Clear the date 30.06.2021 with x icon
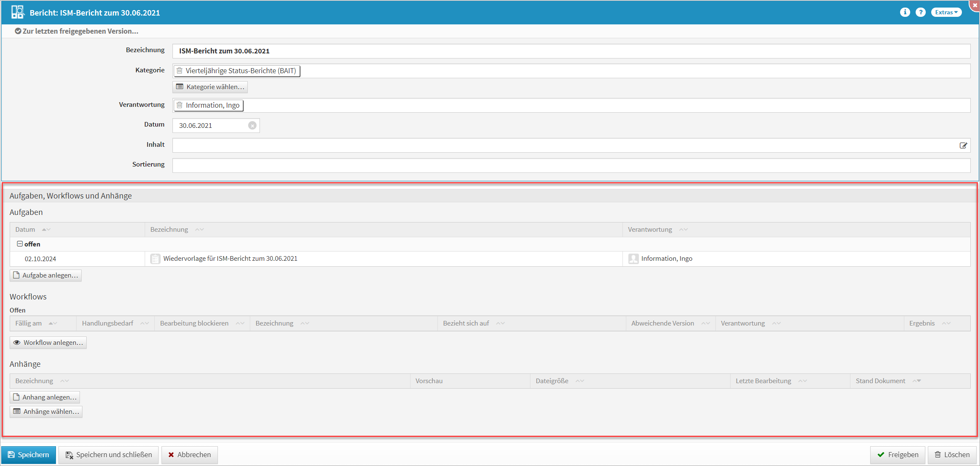 [252, 125]
